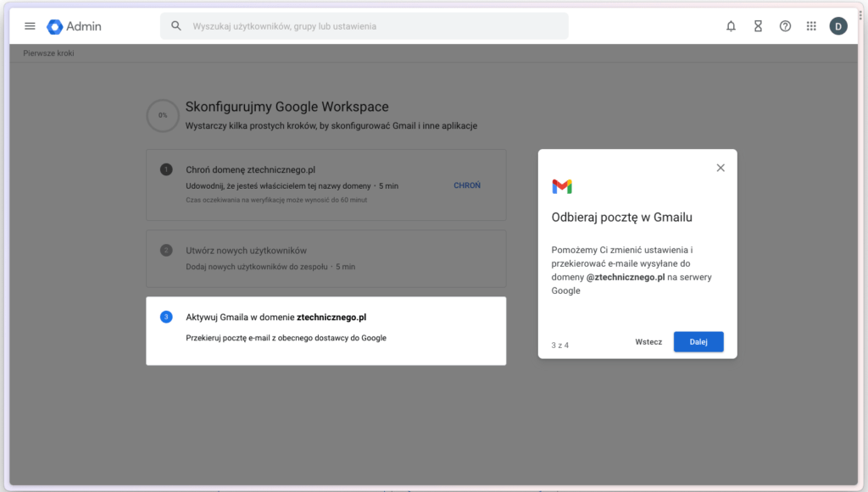
Task: Click the Google Admin logo
Action: click(x=75, y=26)
